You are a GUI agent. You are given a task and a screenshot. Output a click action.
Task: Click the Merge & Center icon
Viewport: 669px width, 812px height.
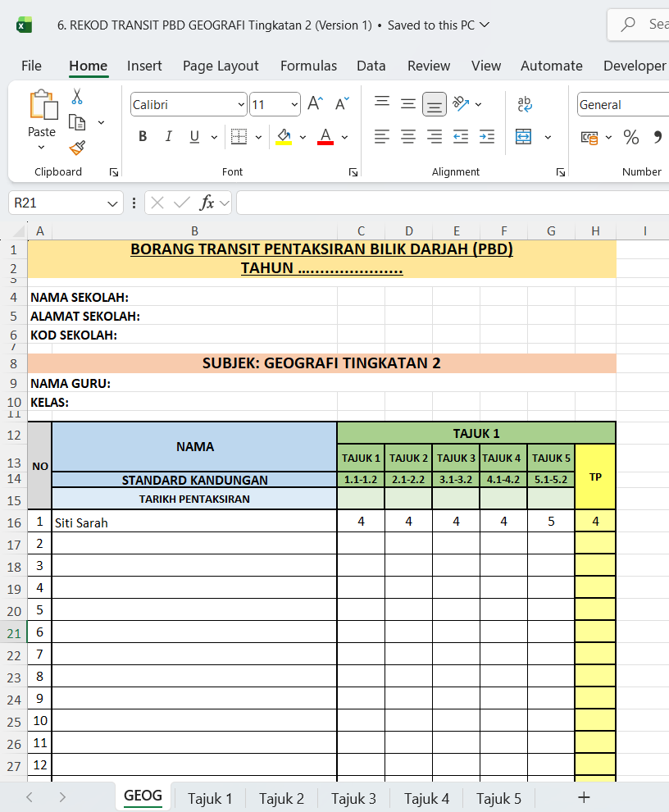(x=524, y=137)
